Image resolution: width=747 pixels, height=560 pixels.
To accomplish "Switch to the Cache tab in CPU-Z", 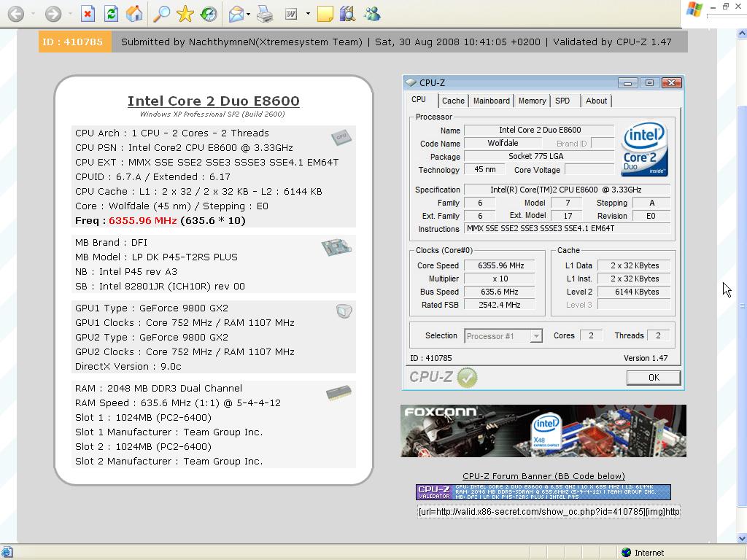I will (x=453, y=101).
